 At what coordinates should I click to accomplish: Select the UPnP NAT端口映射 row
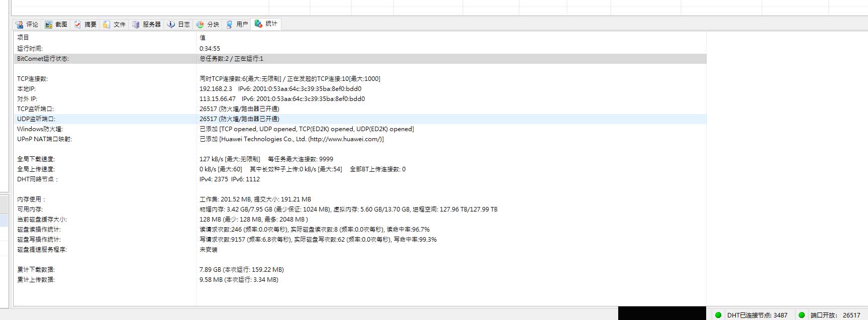pyautogui.click(x=44, y=139)
